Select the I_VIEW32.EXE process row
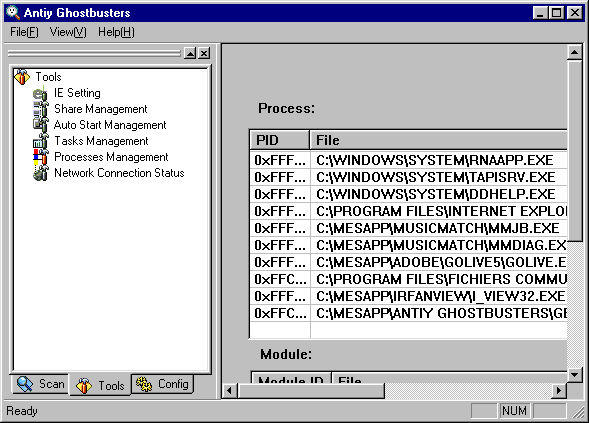Viewport: 589px width, 423px height. (x=408, y=296)
